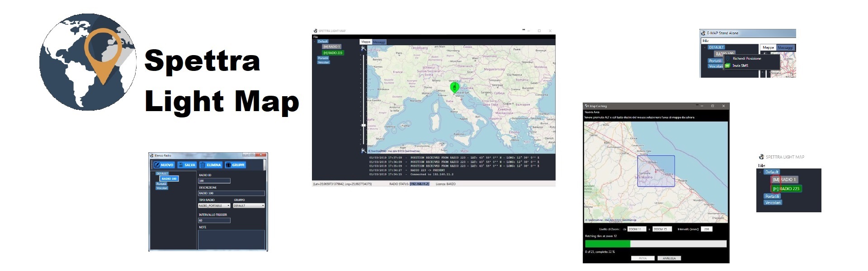
Task: Click the green radio marker on the map
Action: click(455, 87)
